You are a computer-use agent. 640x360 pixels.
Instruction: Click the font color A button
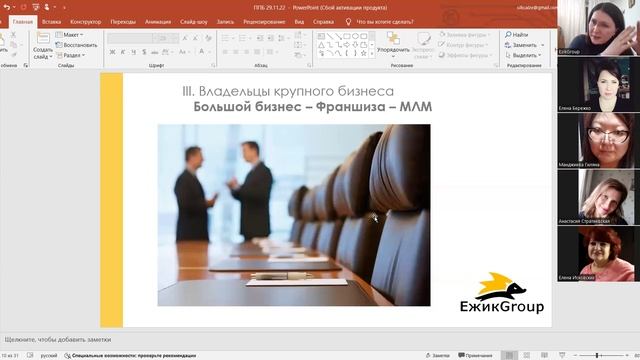click(203, 52)
